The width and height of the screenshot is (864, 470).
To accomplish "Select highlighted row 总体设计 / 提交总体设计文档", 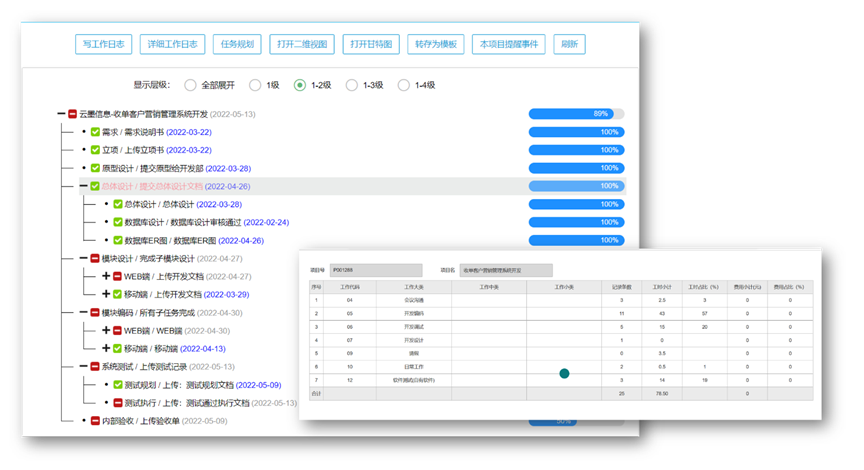I will tap(353, 186).
